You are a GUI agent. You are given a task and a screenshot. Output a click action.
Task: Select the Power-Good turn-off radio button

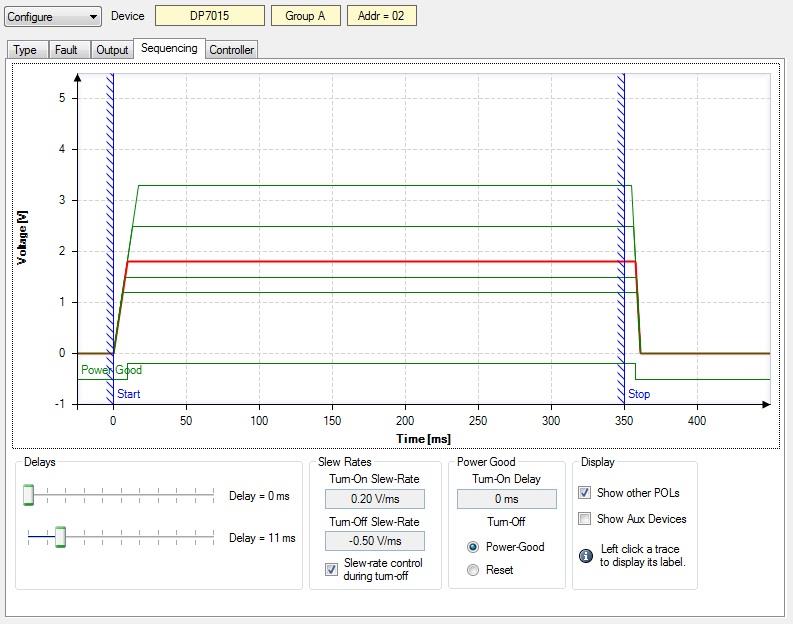tap(473, 547)
